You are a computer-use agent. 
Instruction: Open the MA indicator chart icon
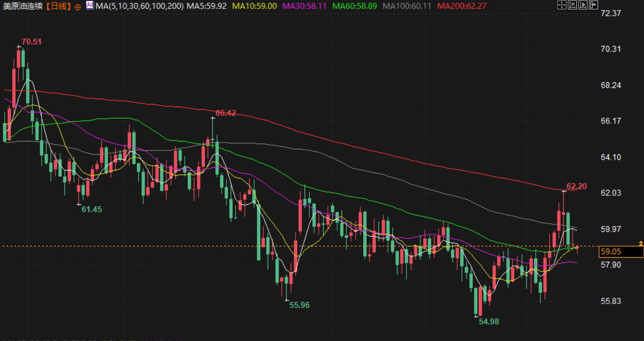(x=90, y=6)
